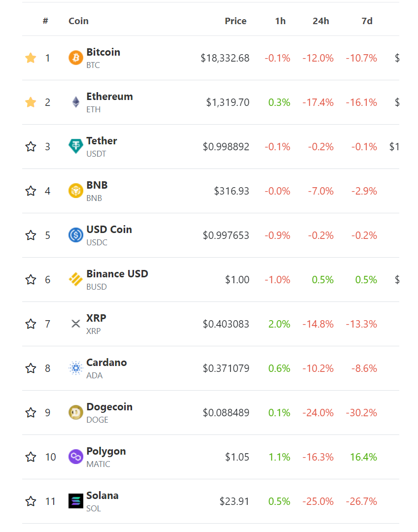Click Solana's 25% price drop value
This screenshot has width=418, height=532.
click(x=318, y=501)
